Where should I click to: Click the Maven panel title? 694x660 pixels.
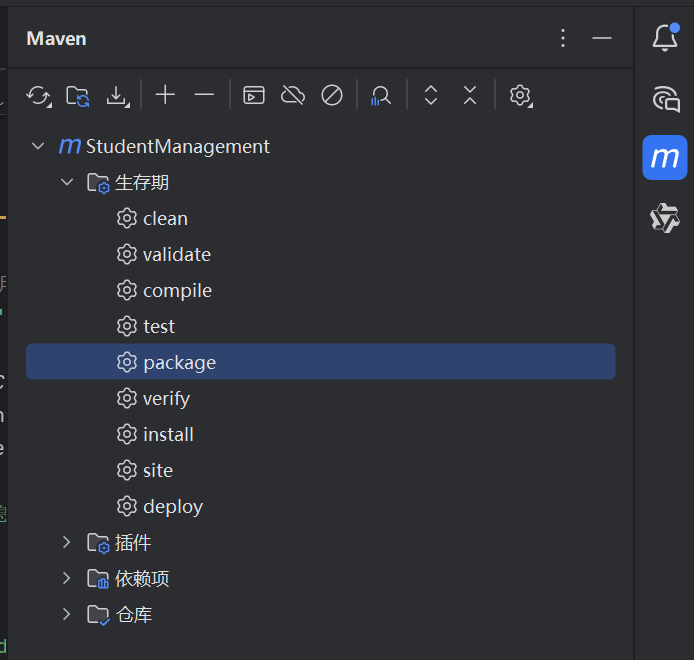(x=56, y=39)
